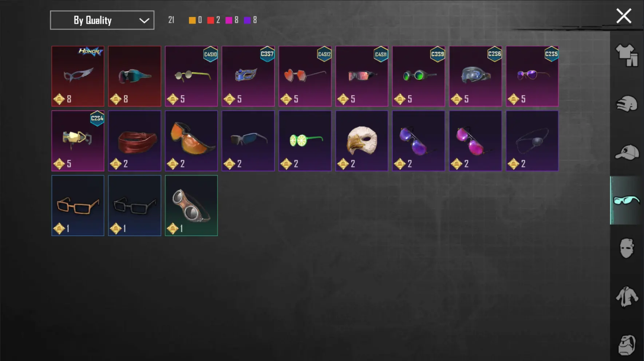Click the dropdown chevron arrow
The image size is (644, 361).
click(x=144, y=20)
